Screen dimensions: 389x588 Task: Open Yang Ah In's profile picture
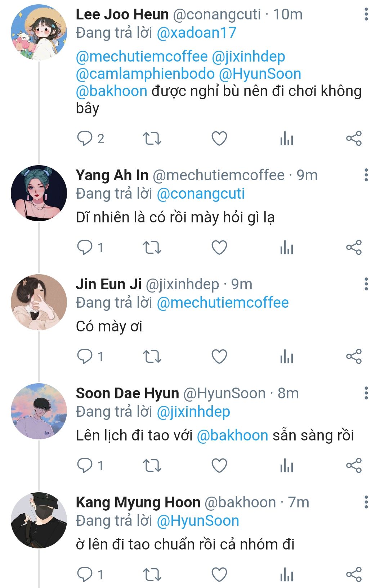click(x=39, y=193)
